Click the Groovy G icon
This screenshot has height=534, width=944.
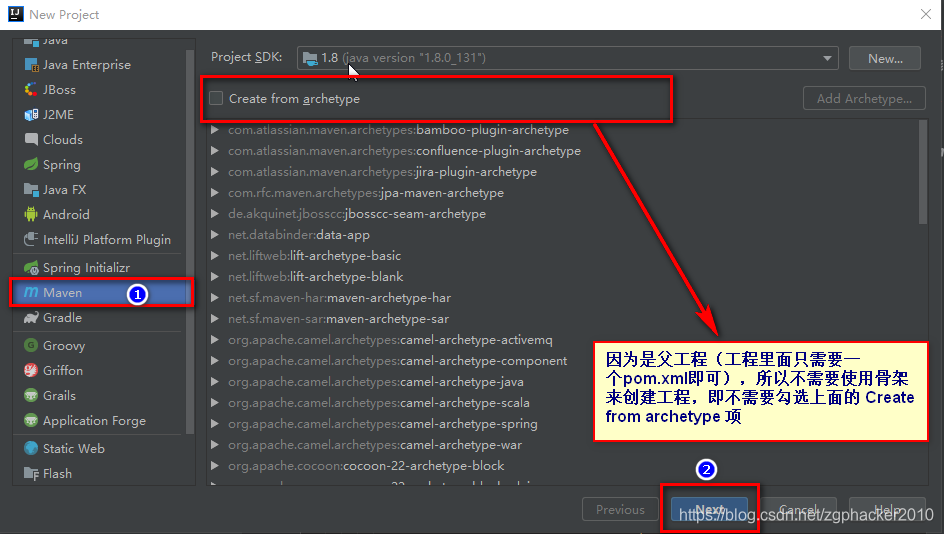[x=31, y=345]
